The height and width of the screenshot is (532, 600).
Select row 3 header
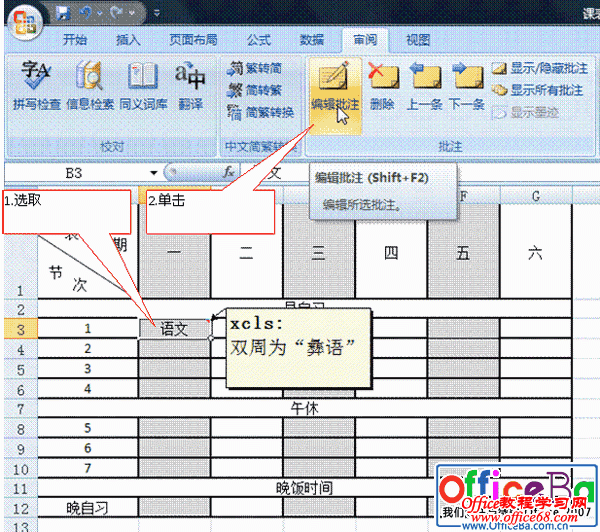pyautogui.click(x=21, y=329)
